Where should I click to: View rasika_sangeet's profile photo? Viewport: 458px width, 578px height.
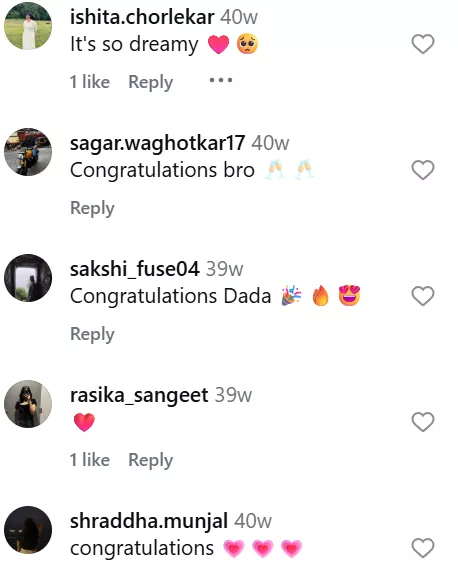tap(28, 404)
